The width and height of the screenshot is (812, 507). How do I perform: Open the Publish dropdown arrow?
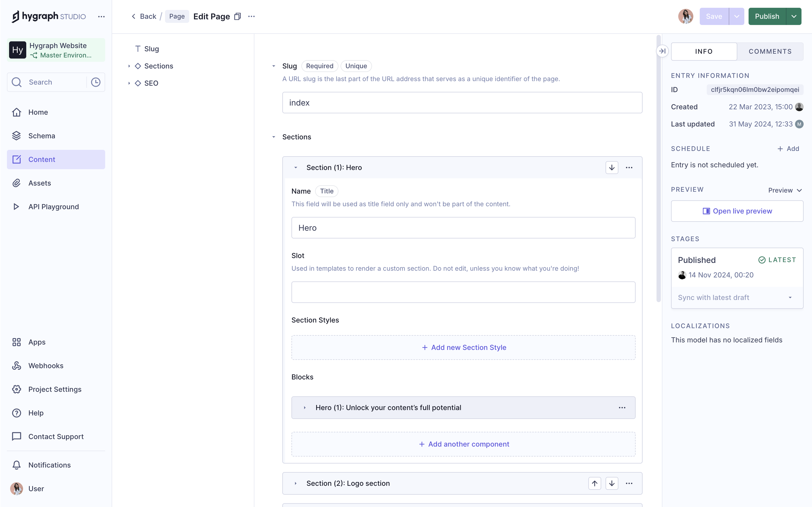click(793, 16)
